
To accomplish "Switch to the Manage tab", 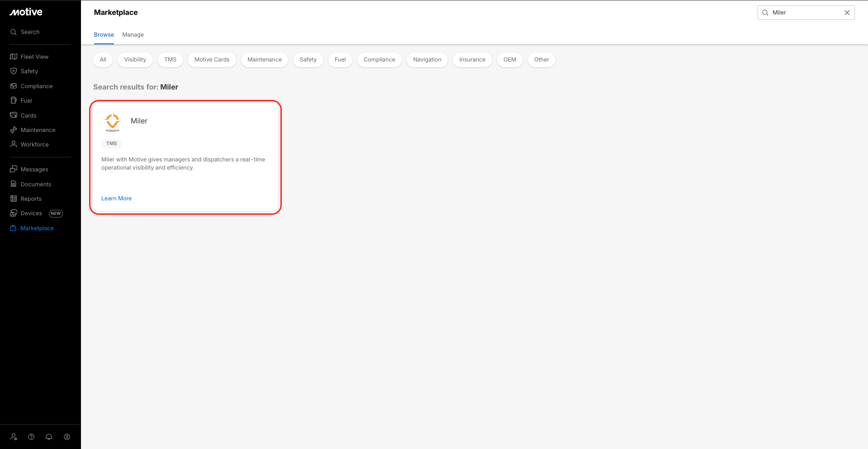I will pyautogui.click(x=133, y=35).
